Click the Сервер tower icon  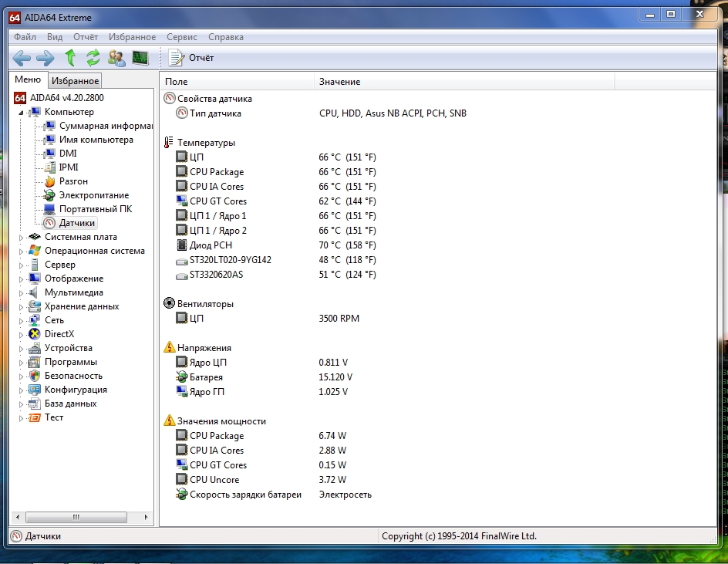click(x=35, y=265)
